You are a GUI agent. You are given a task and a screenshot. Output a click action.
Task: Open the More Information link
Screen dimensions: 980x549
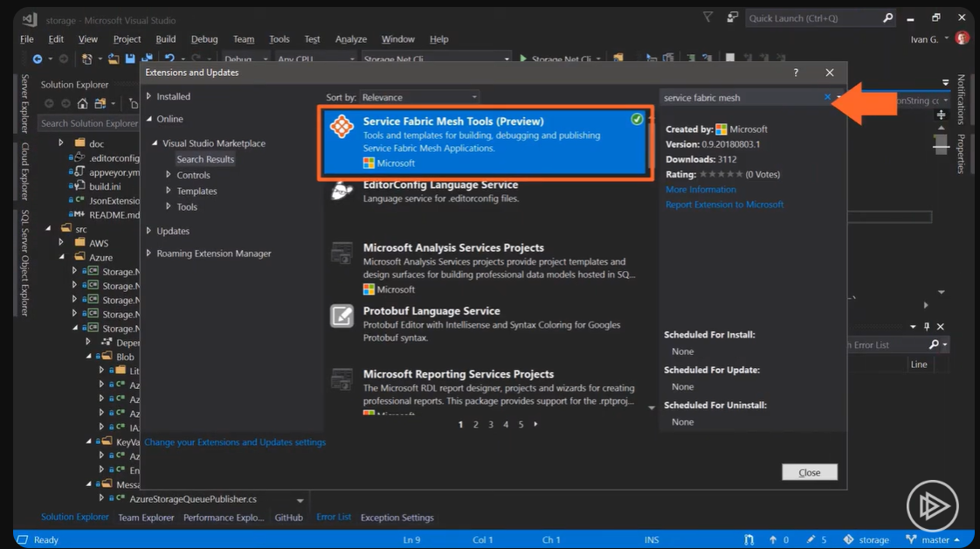[700, 190]
